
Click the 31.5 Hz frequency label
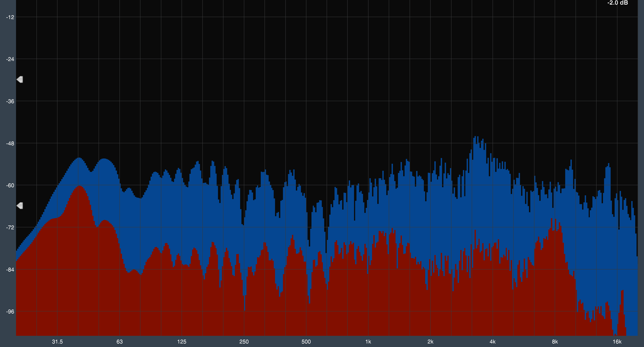click(57, 342)
